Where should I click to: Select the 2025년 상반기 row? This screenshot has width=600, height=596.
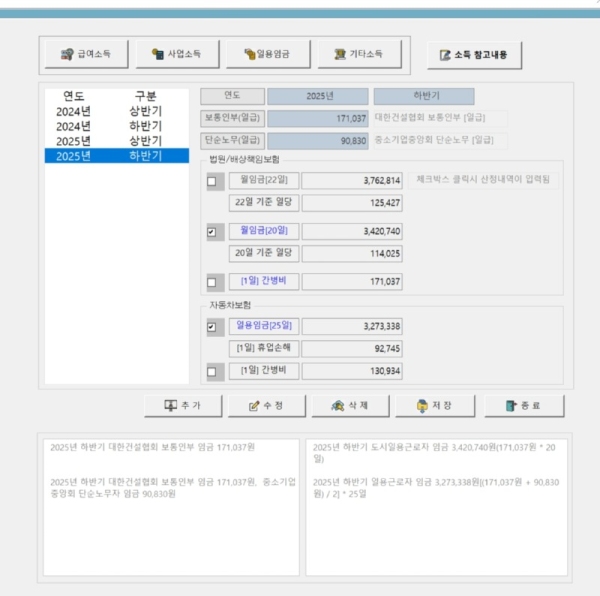tap(117, 141)
